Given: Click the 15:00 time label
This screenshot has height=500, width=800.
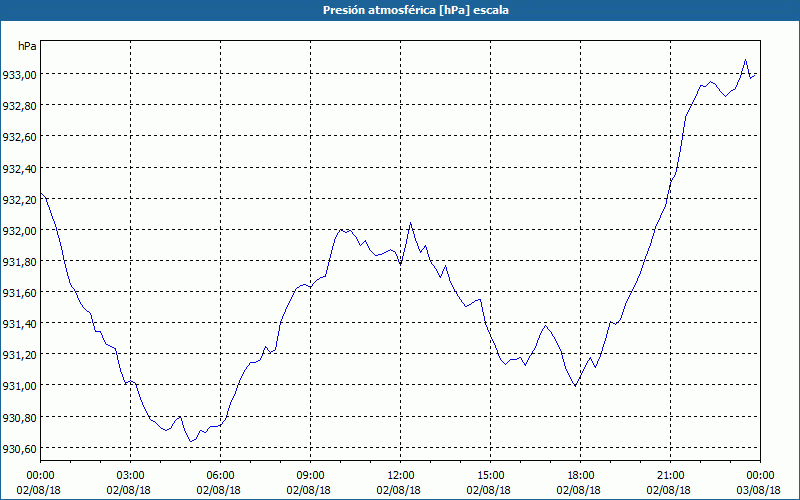Looking at the screenshot, I should pyautogui.click(x=489, y=476).
